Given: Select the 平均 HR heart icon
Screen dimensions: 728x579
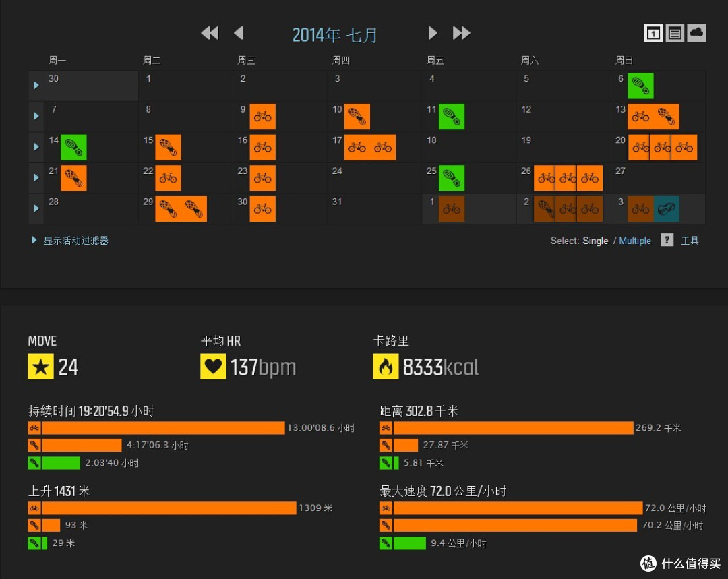Looking at the screenshot, I should 213,367.
